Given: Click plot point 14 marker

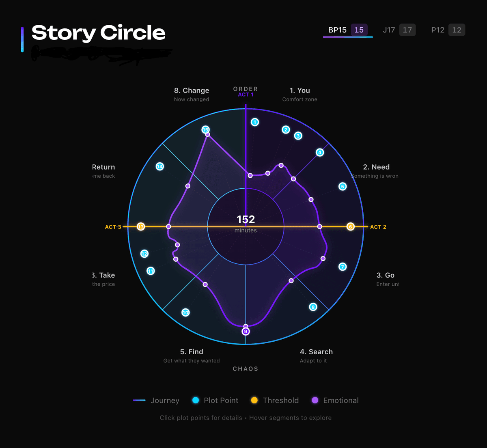Looking at the screenshot, I should click(x=160, y=167).
